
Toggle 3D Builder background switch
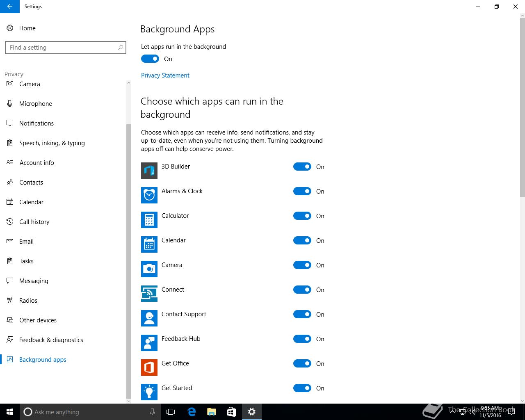[x=302, y=167]
